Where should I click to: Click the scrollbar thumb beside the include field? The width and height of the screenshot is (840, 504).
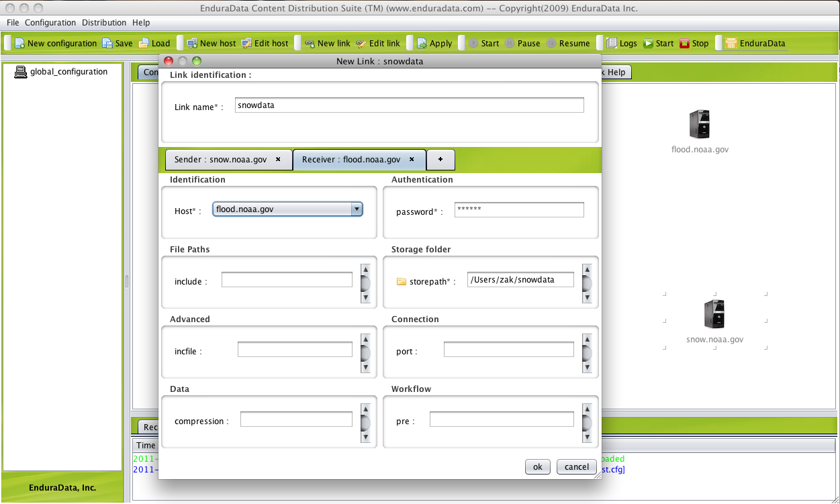tap(365, 283)
